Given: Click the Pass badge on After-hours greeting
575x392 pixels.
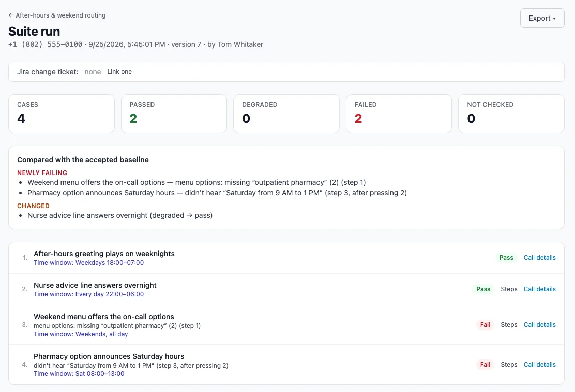Looking at the screenshot, I should point(506,258).
